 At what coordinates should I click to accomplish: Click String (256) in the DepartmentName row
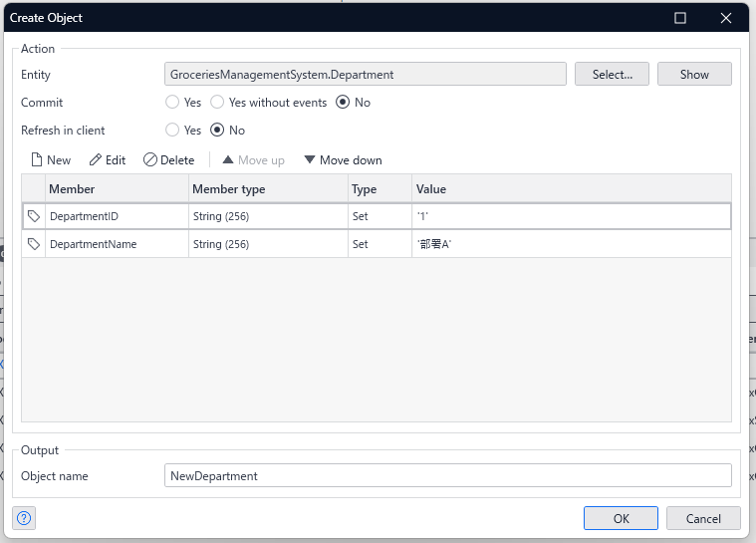(x=268, y=244)
